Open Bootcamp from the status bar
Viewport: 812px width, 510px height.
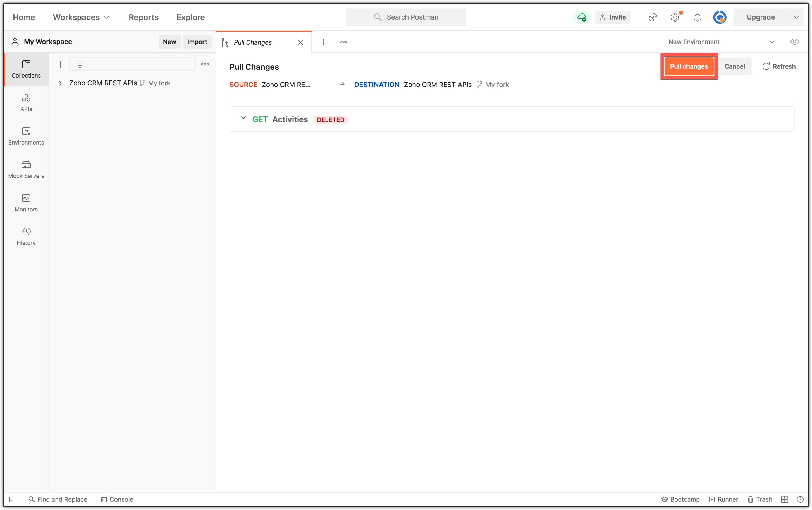pos(680,499)
